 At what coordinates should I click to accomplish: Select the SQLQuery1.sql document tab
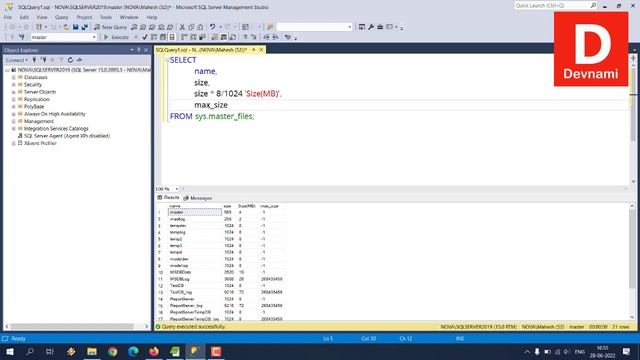pyautogui.click(x=202, y=50)
